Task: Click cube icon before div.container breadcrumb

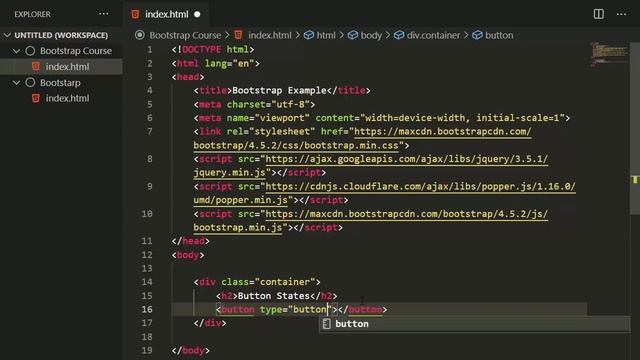Action: [x=399, y=35]
